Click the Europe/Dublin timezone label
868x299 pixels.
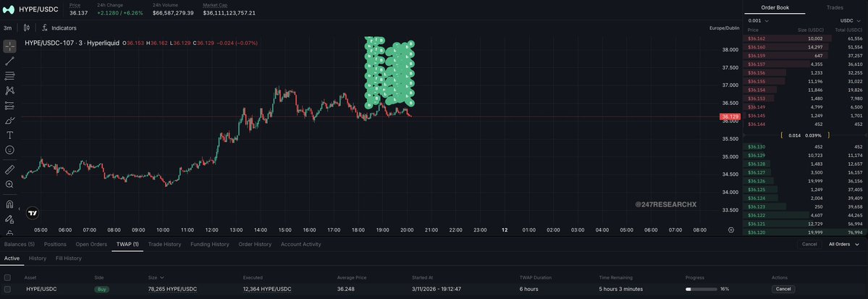click(724, 28)
